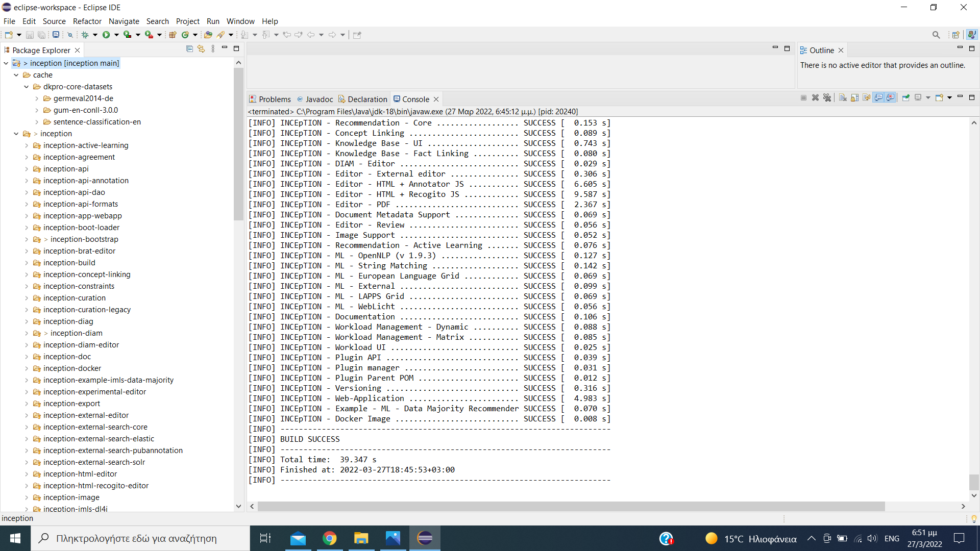Click the console horizontal scrollbar
Screen dimensions: 980x551
coord(571,506)
